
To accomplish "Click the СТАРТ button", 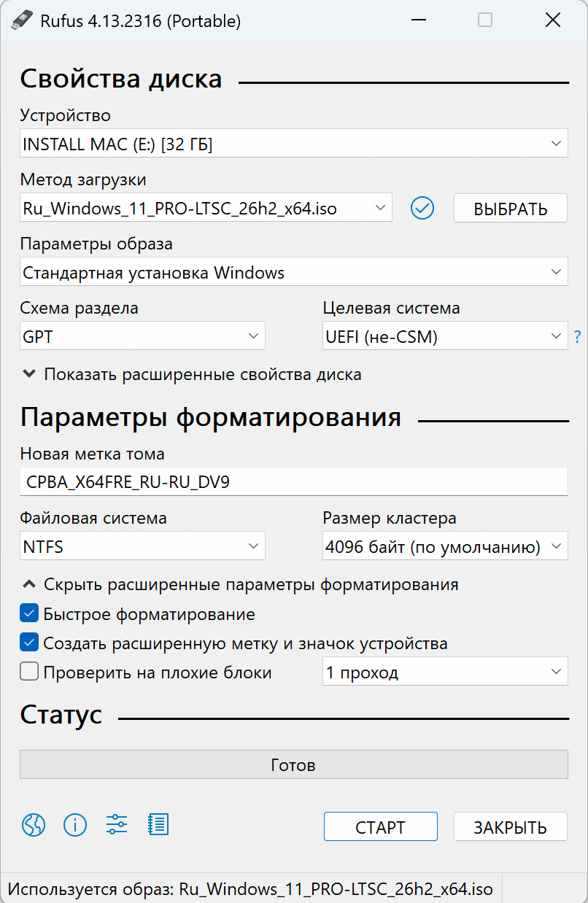I will point(380,826).
